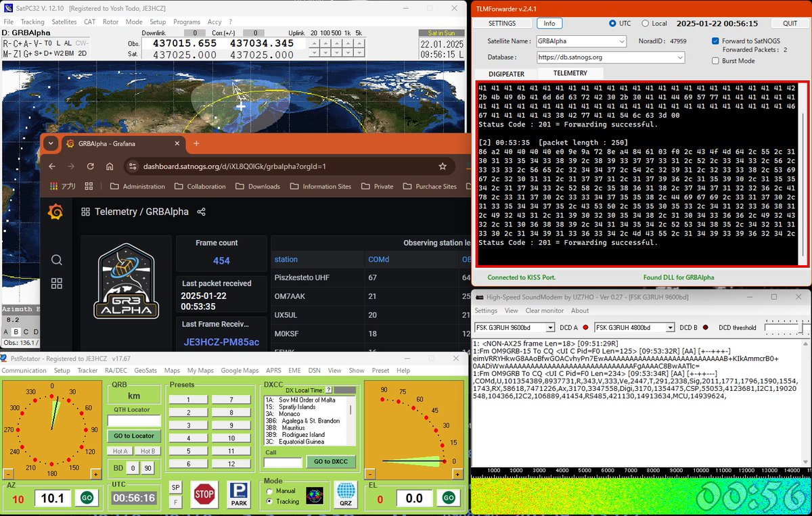Bookmark the page with the star icon
The image size is (812, 516).
[443, 166]
